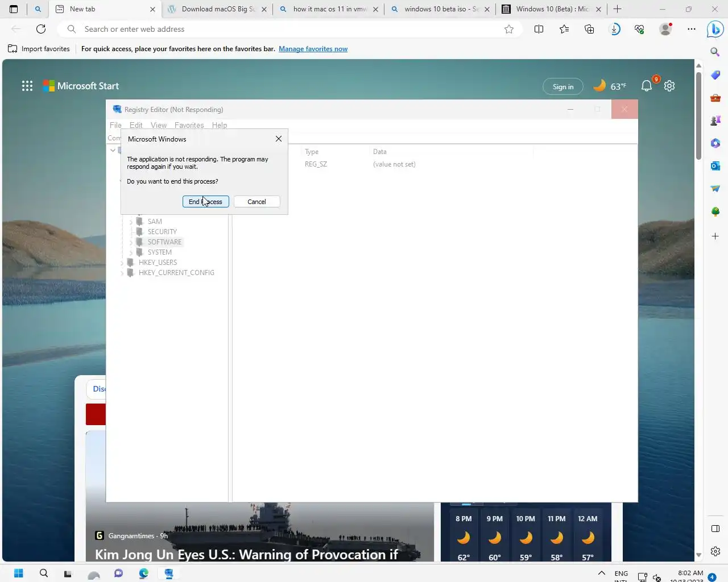The width and height of the screenshot is (728, 582).
Task: Open Bing Copilot sidebar button
Action: point(715,29)
